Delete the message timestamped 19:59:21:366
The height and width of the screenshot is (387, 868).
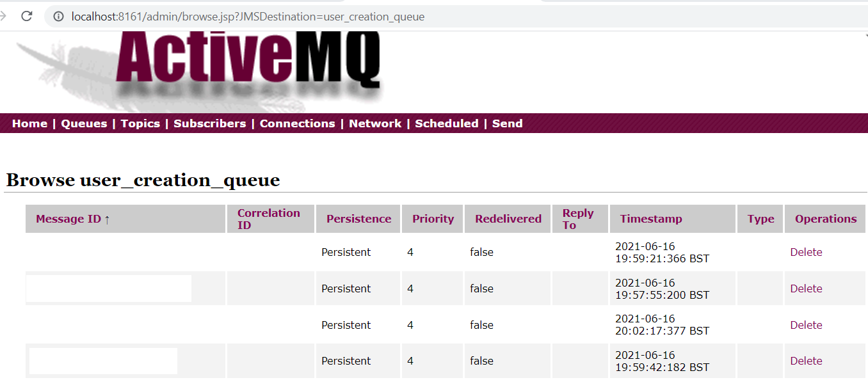[x=805, y=252]
